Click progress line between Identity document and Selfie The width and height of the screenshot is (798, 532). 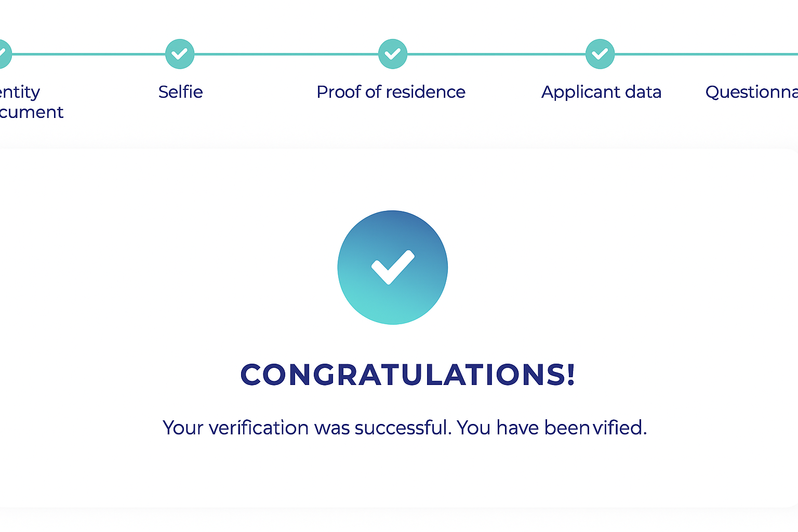pos(88,54)
